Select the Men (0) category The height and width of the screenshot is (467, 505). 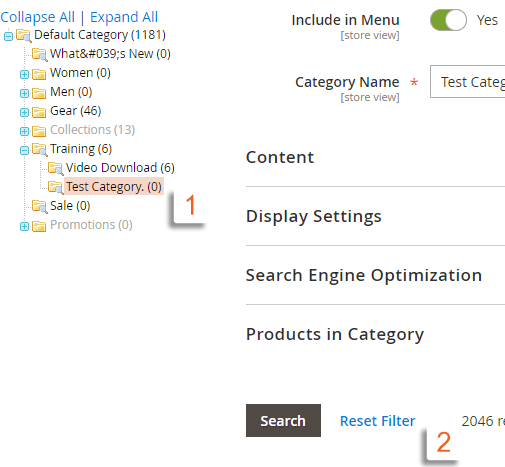tap(71, 92)
